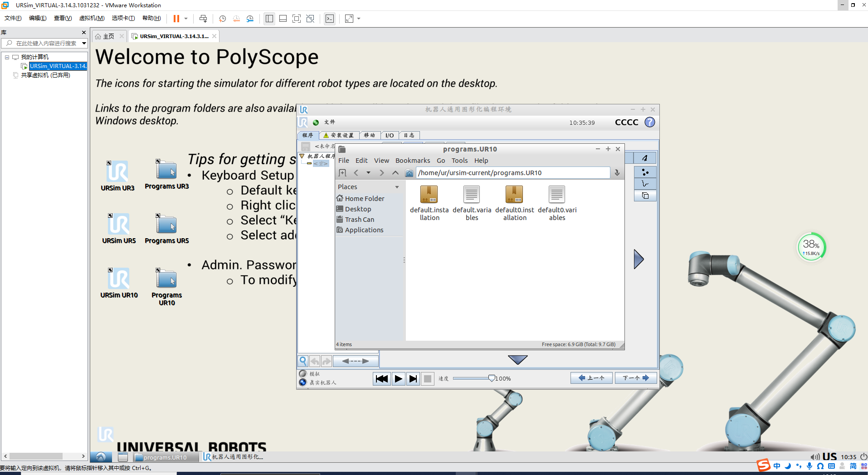The image size is (868, 475).
Task: Select the default0.variables file
Action: pos(557,203)
